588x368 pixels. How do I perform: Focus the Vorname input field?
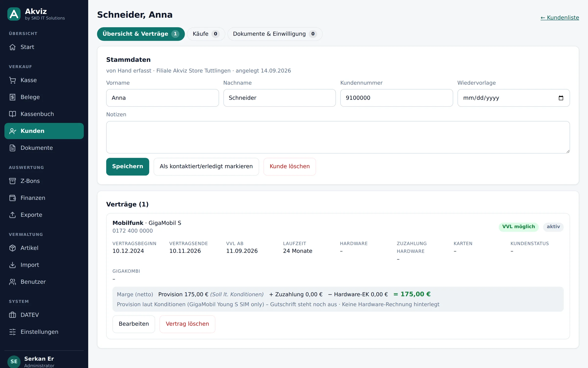coord(162,98)
